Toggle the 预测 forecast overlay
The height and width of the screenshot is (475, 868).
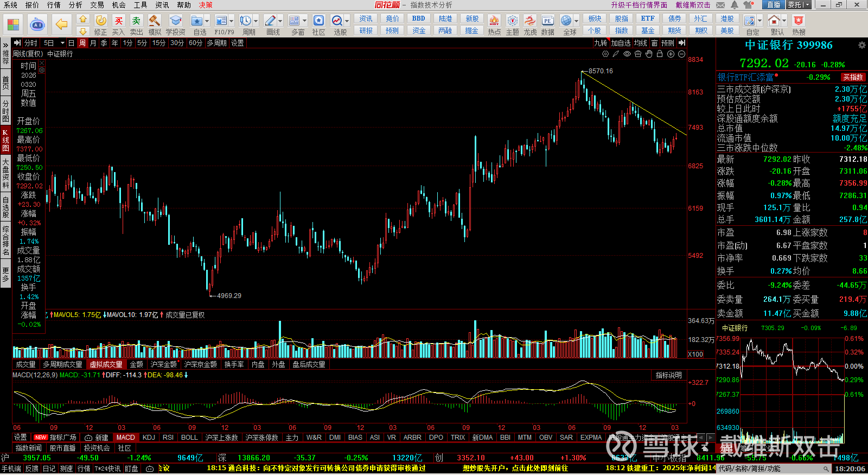coord(668,43)
